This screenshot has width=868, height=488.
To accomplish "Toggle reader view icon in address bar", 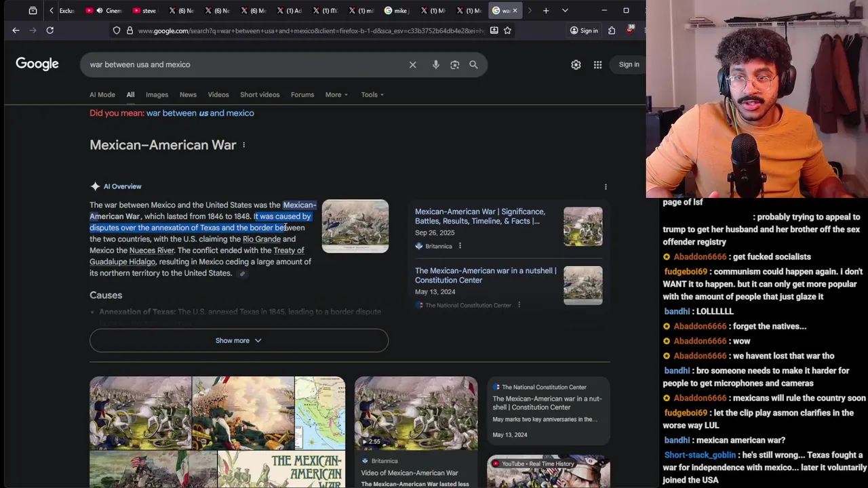I will (x=494, y=30).
